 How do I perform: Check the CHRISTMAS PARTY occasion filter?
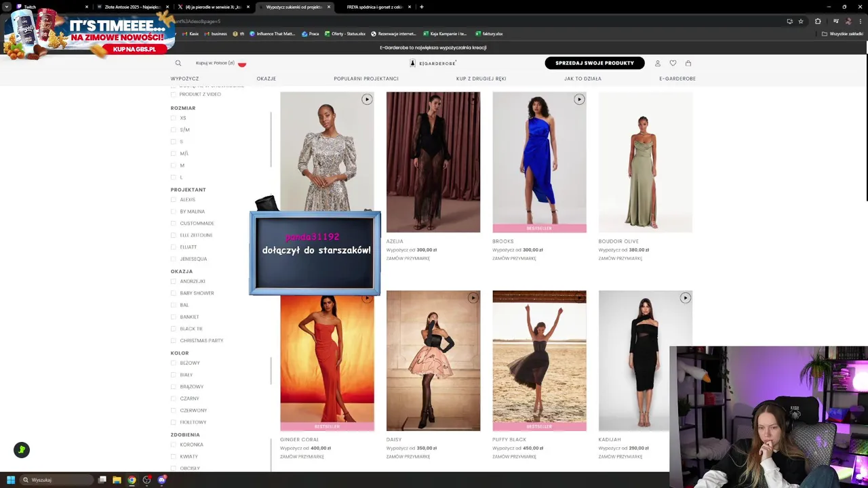174,340
